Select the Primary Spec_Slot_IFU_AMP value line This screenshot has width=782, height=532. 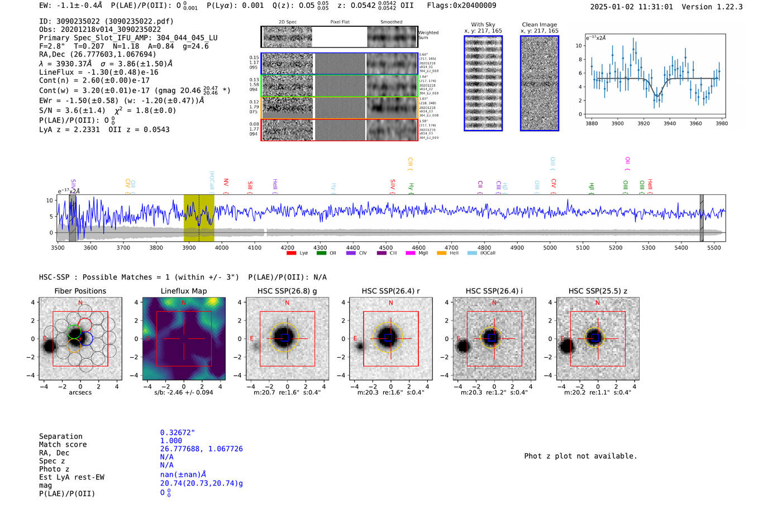pyautogui.click(x=128, y=38)
